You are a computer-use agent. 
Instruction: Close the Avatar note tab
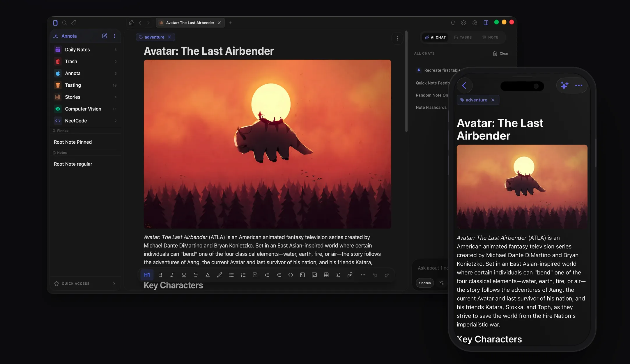219,23
